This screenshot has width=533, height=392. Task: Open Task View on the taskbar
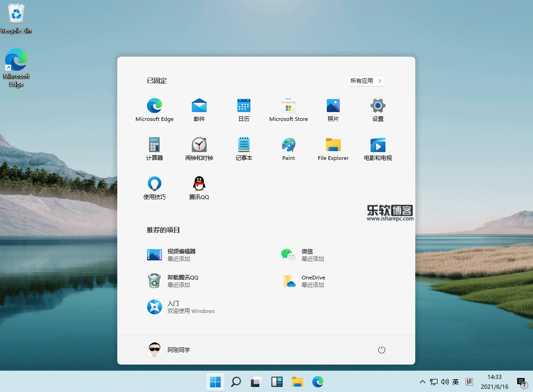256,382
